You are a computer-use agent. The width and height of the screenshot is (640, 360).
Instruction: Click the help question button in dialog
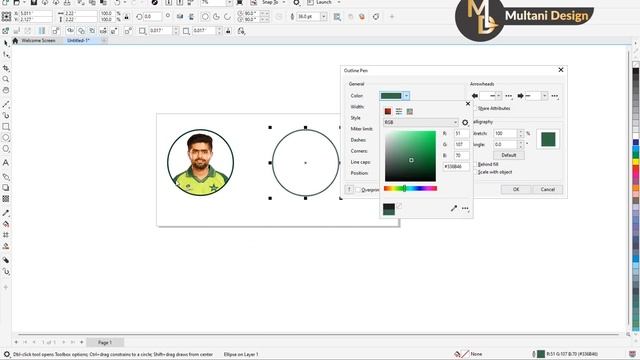click(x=349, y=189)
